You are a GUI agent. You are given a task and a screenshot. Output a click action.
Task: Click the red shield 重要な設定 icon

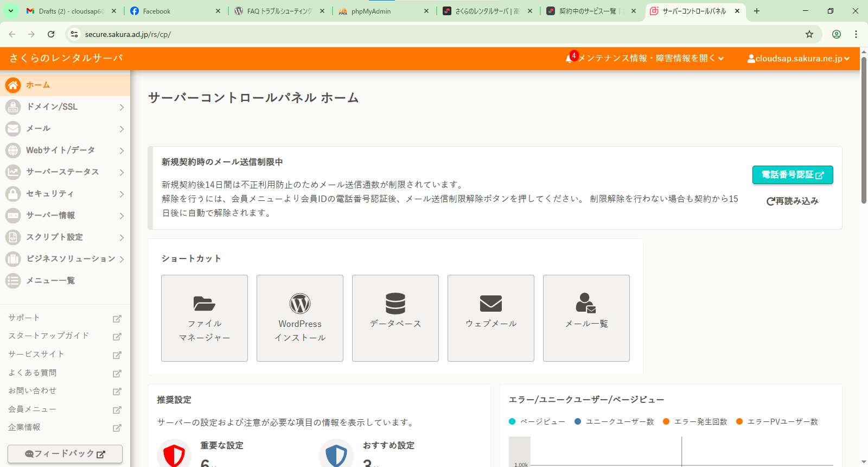[174, 455]
